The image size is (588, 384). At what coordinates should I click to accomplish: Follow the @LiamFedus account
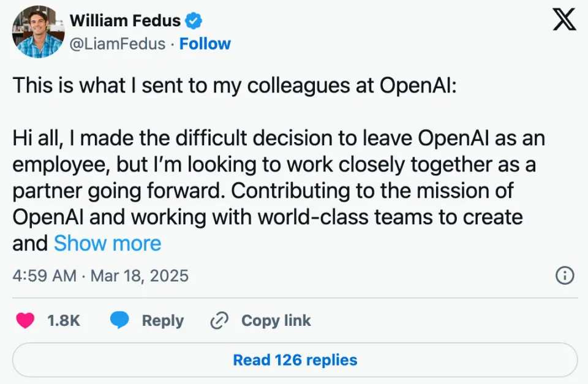[x=205, y=44]
